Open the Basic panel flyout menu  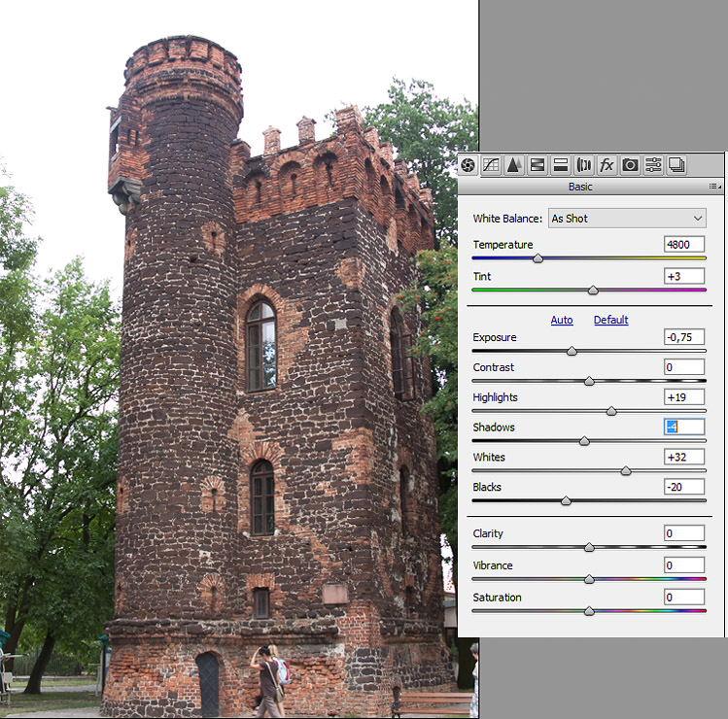(714, 187)
